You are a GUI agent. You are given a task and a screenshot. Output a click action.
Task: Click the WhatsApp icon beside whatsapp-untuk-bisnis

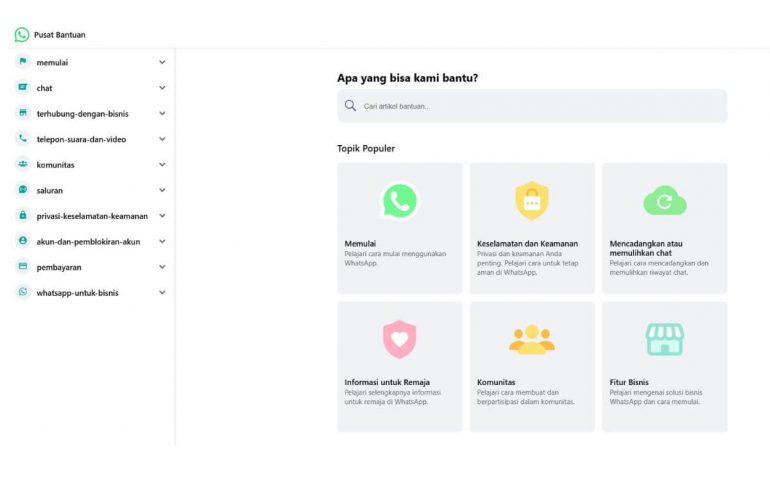23,291
